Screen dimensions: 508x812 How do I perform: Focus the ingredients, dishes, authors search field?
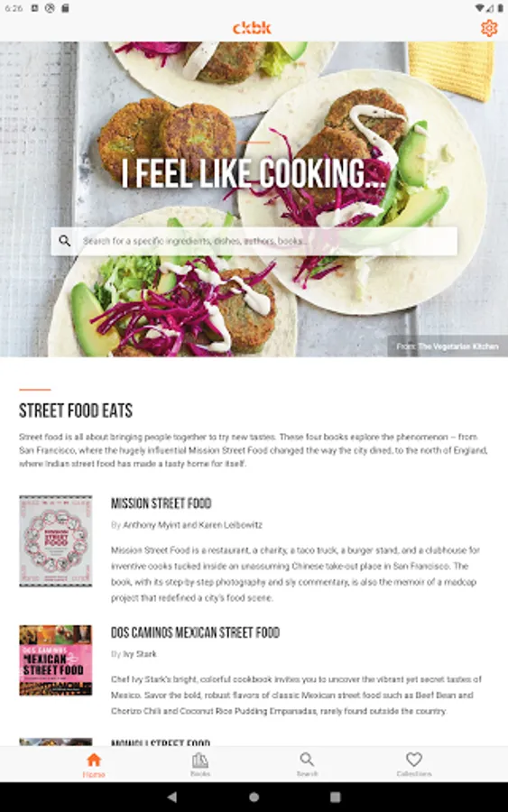click(x=254, y=241)
